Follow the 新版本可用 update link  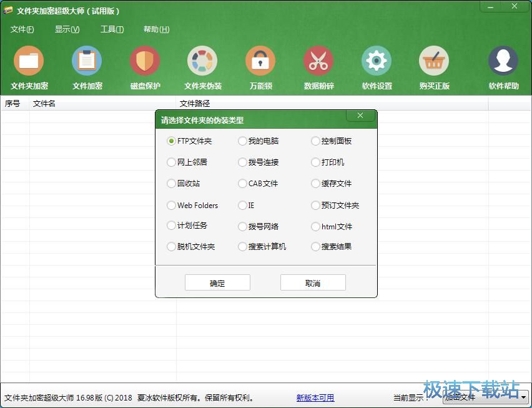coord(315,397)
